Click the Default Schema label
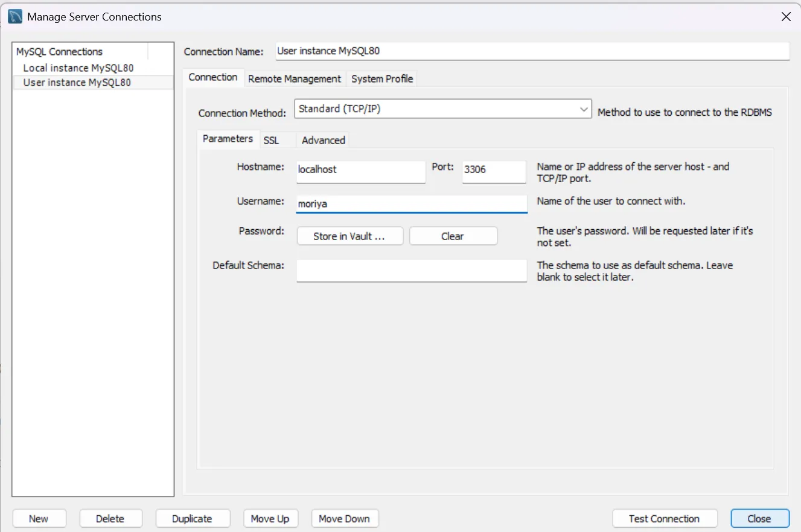The image size is (801, 532). pos(249,265)
